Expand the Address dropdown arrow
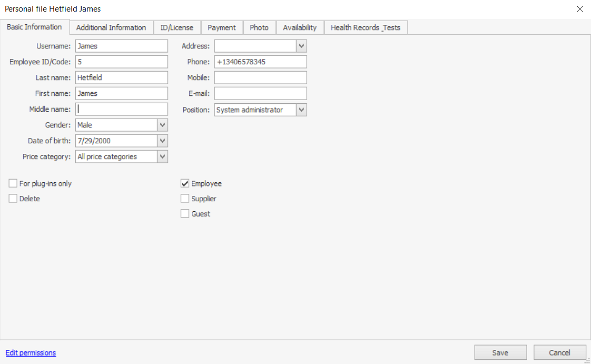This screenshot has height=364, width=591. pos(301,46)
